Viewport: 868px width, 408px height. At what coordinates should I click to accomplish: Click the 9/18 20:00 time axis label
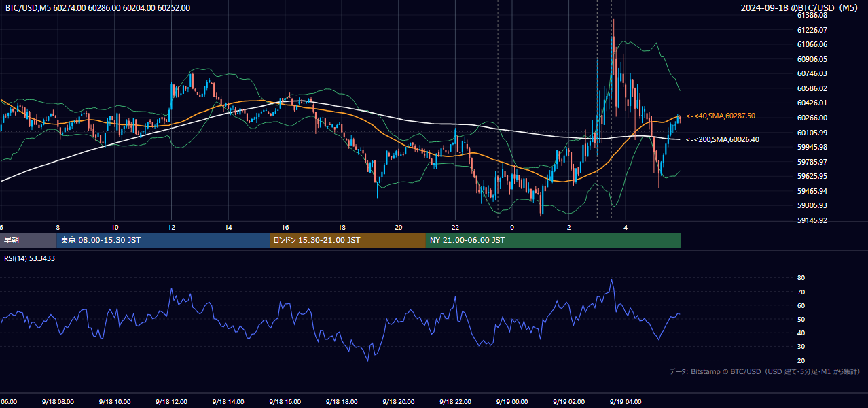point(398,402)
